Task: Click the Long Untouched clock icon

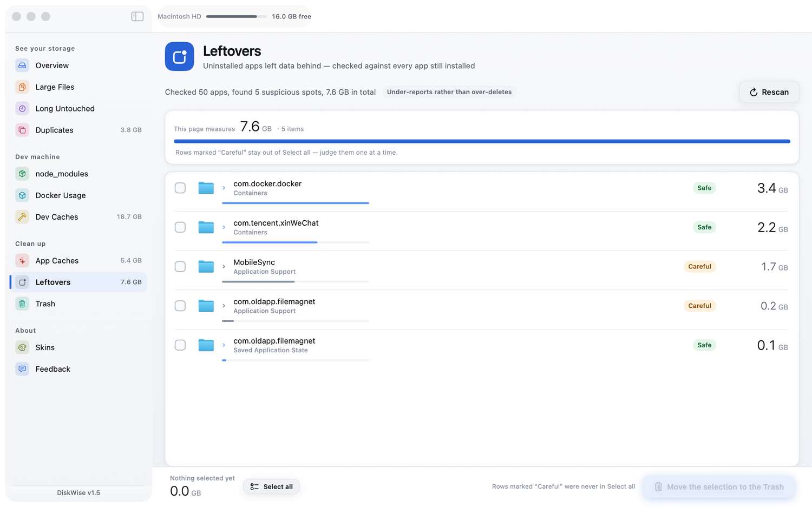Action: (22, 109)
